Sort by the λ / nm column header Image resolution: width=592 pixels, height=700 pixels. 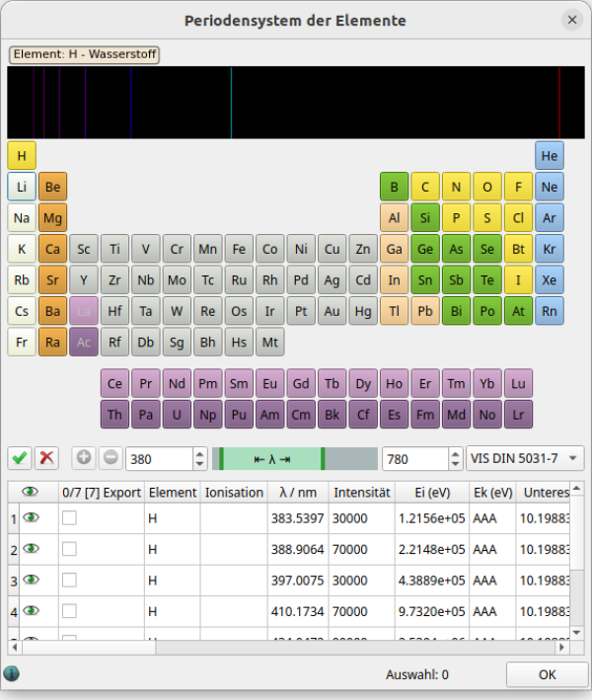(x=298, y=493)
